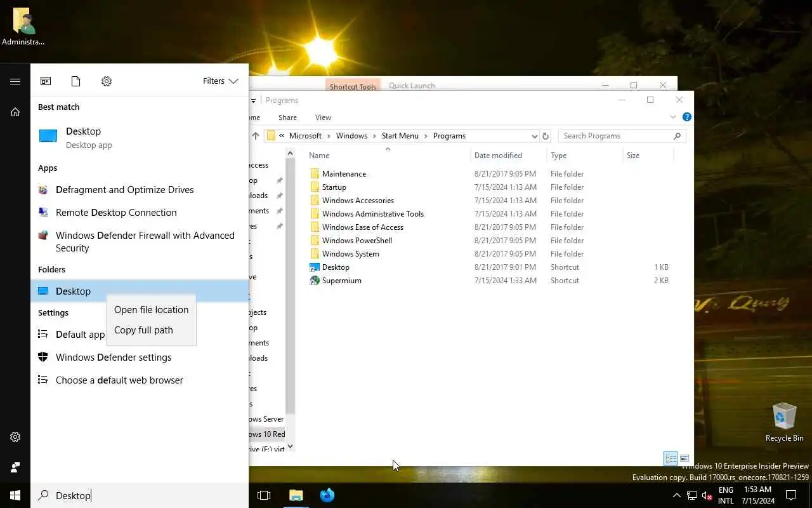Open the View ribbon tab in Explorer
The image size is (812, 508).
323,117
